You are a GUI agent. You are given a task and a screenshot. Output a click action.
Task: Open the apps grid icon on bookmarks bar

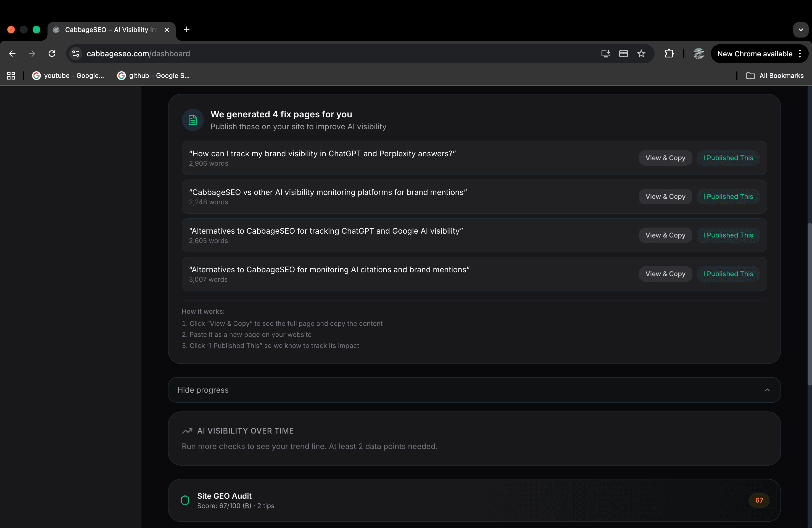[10, 75]
